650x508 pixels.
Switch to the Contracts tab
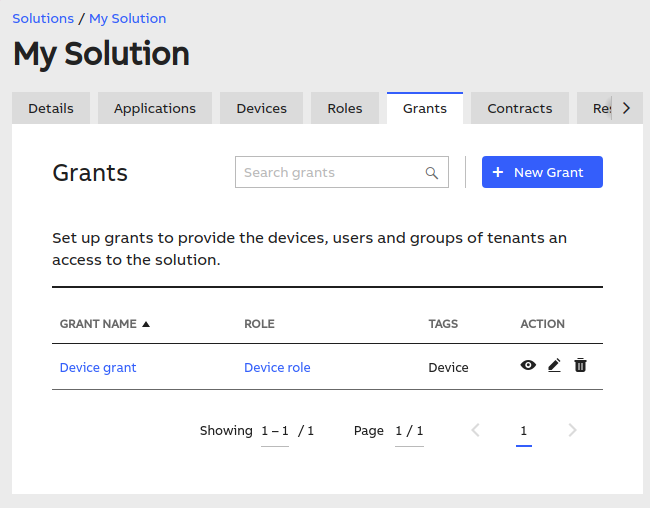[519, 108]
